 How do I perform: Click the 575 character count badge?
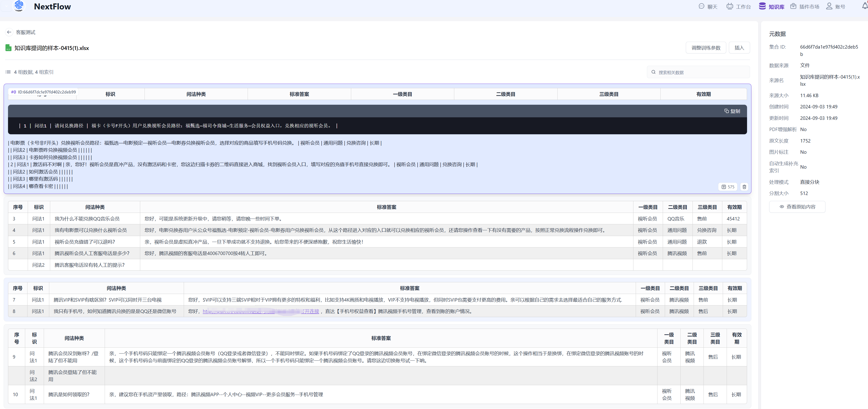(x=728, y=187)
